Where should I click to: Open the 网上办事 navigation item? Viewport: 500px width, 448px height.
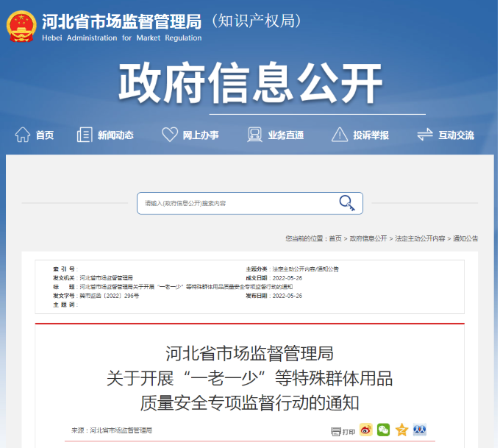200,135
